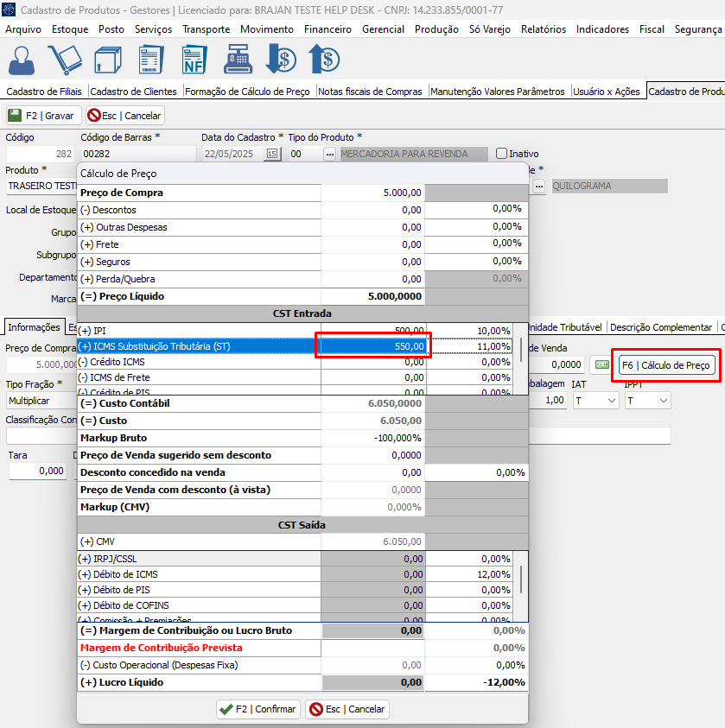Click the Código de Barras input field
725x728 pixels.
(x=137, y=154)
